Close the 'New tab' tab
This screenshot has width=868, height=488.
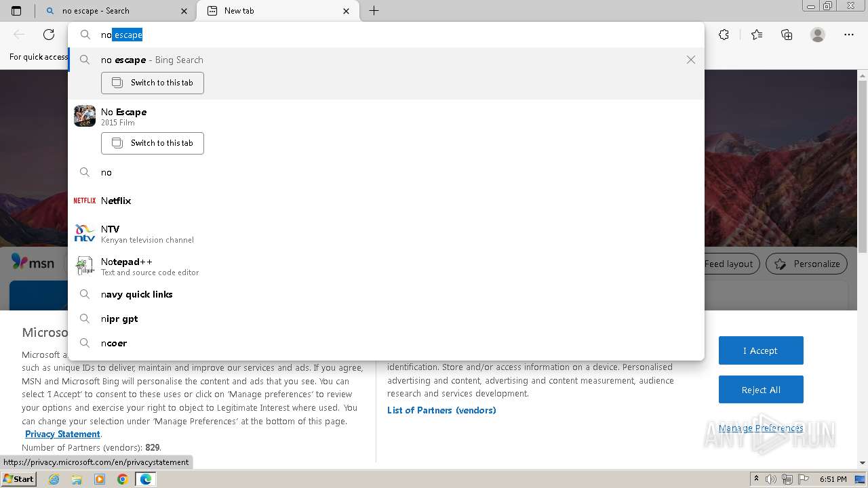coord(347,11)
